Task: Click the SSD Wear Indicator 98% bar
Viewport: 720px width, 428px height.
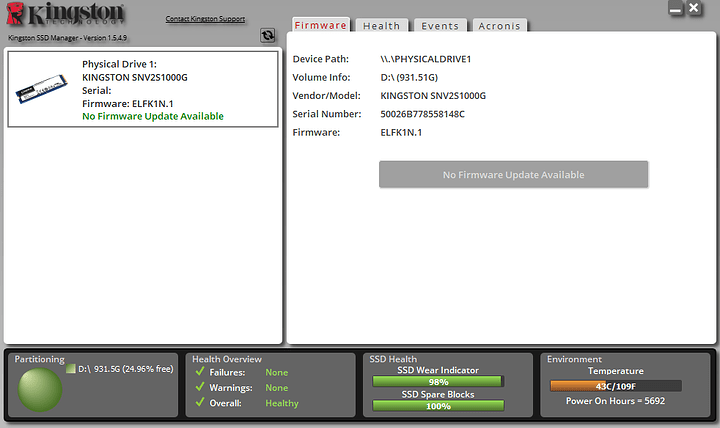Action: 438,382
